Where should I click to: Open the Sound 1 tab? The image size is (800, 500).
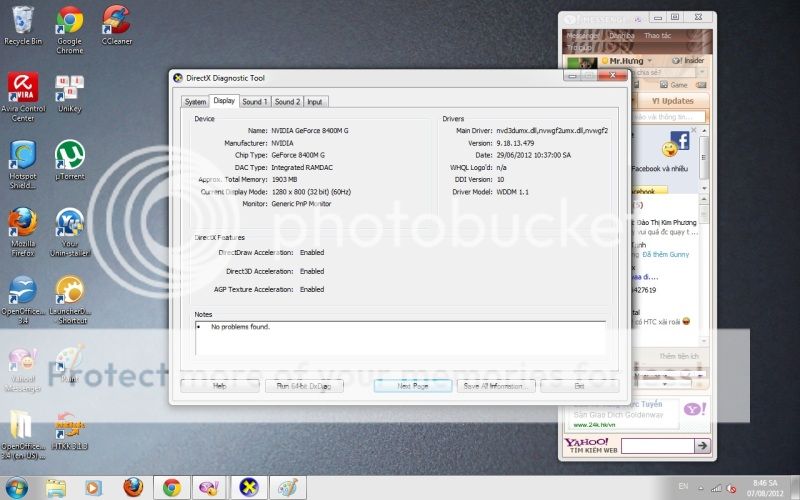[255, 102]
